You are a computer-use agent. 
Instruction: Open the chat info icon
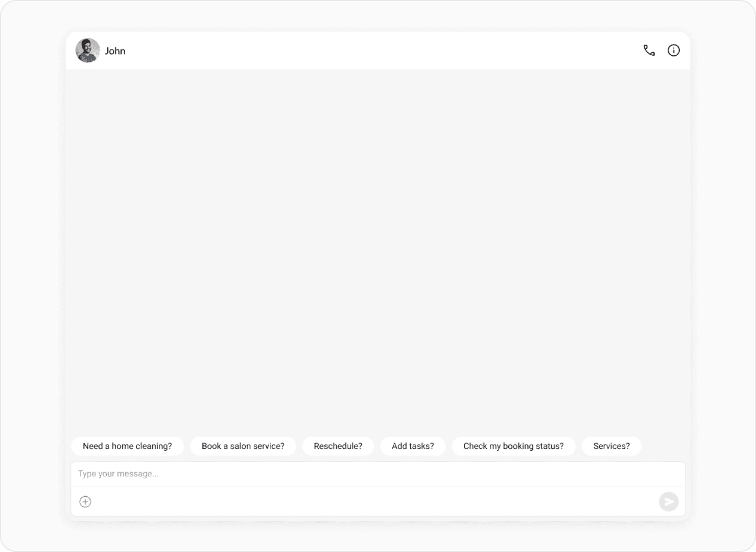674,51
